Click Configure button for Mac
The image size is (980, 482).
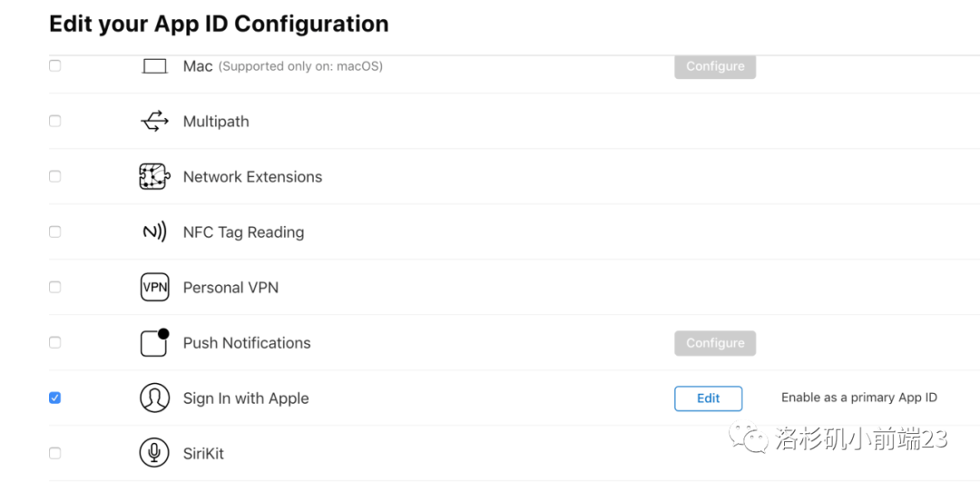[715, 66]
